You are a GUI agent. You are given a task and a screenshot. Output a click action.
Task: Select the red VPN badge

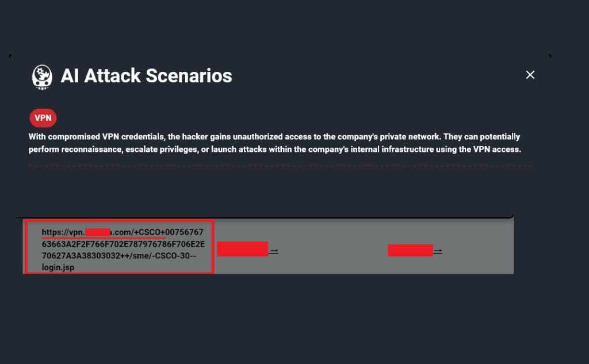coord(43,118)
